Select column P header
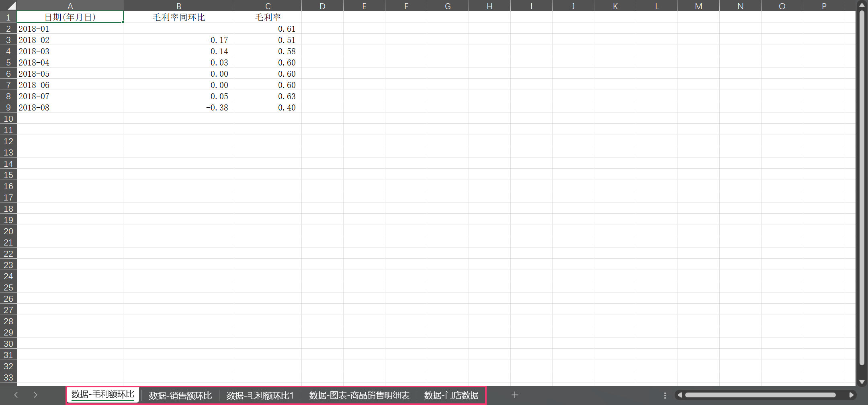This screenshot has width=868, height=405. 824,6
